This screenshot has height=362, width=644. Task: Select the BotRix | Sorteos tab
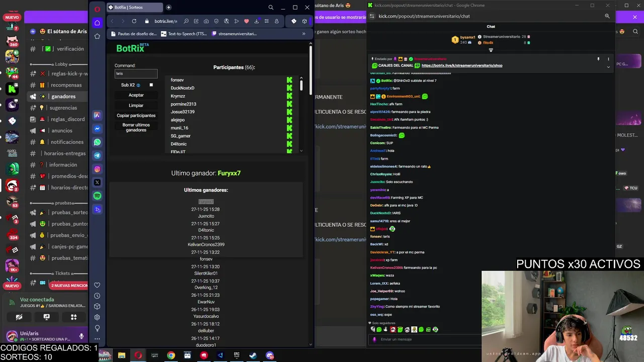(x=135, y=8)
